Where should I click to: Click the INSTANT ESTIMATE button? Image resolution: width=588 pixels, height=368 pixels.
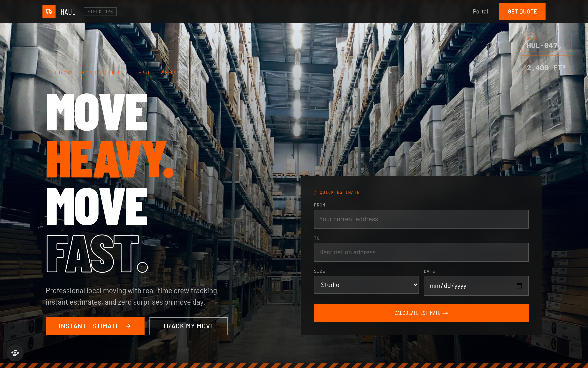click(x=95, y=326)
